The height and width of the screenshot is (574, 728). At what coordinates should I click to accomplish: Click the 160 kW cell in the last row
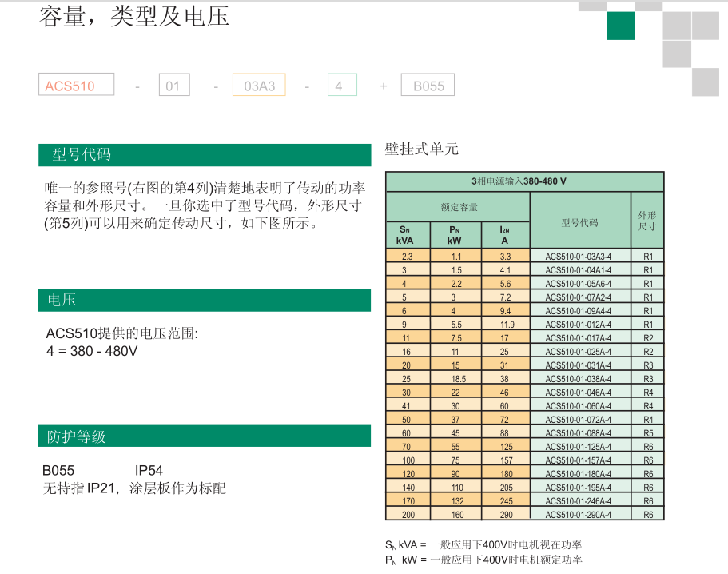[456, 515]
